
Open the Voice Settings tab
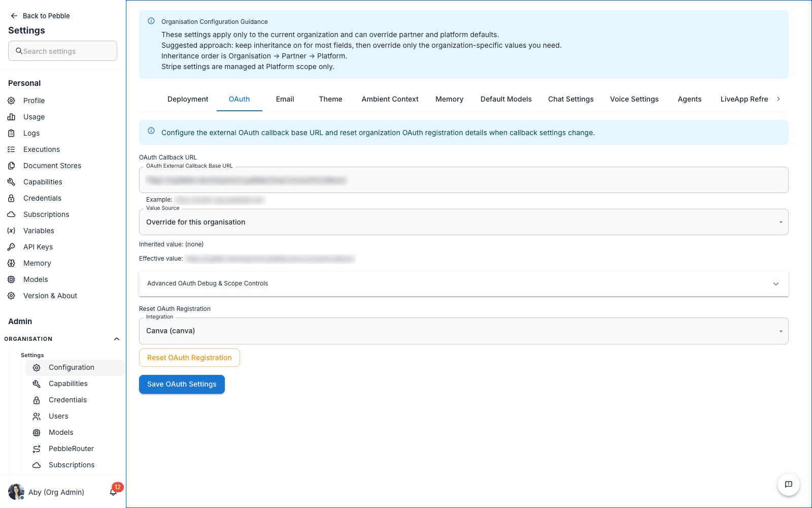click(634, 99)
